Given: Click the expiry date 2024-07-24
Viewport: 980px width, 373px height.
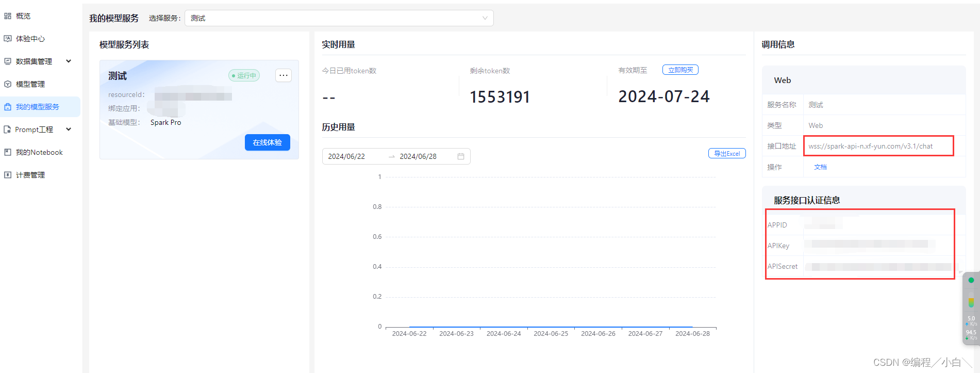Looking at the screenshot, I should 664,96.
